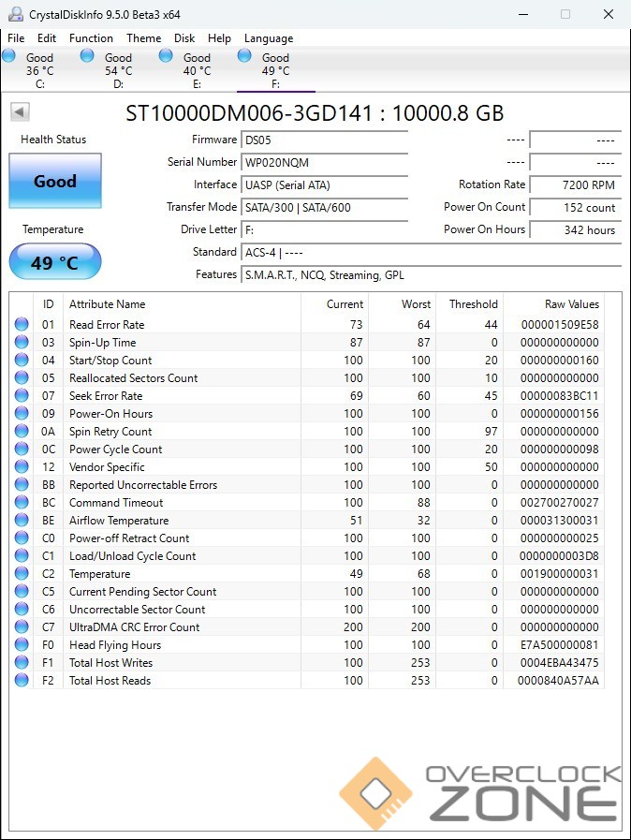Select drive C: status orb icon

pyautogui.click(x=9, y=56)
